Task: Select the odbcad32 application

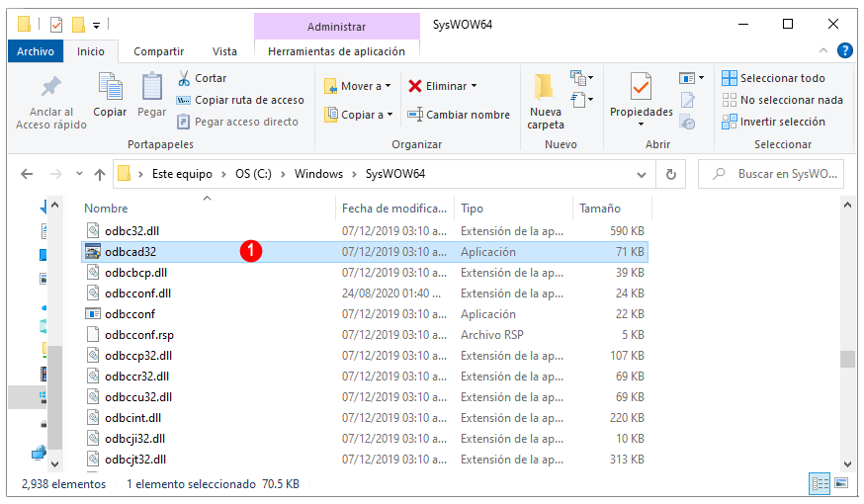Action: click(365, 252)
